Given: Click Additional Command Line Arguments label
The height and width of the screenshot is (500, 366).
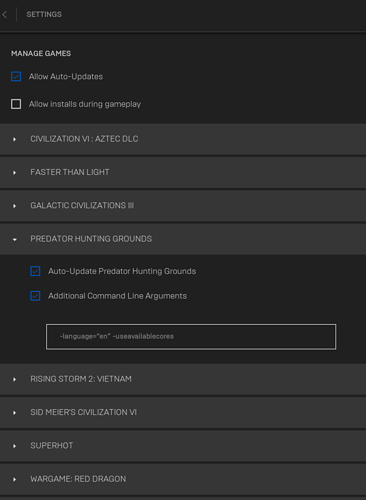Looking at the screenshot, I should (x=117, y=296).
